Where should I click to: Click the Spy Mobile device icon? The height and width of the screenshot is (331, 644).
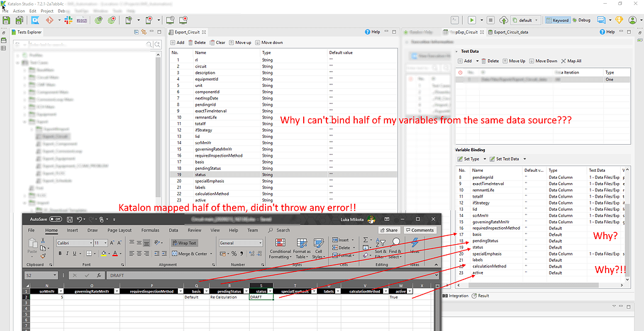(128, 20)
